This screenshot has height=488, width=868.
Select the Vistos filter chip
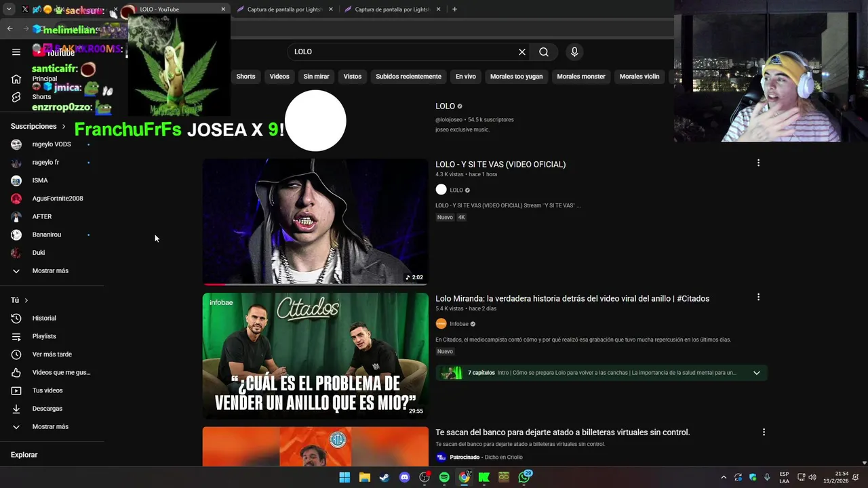pyautogui.click(x=353, y=77)
